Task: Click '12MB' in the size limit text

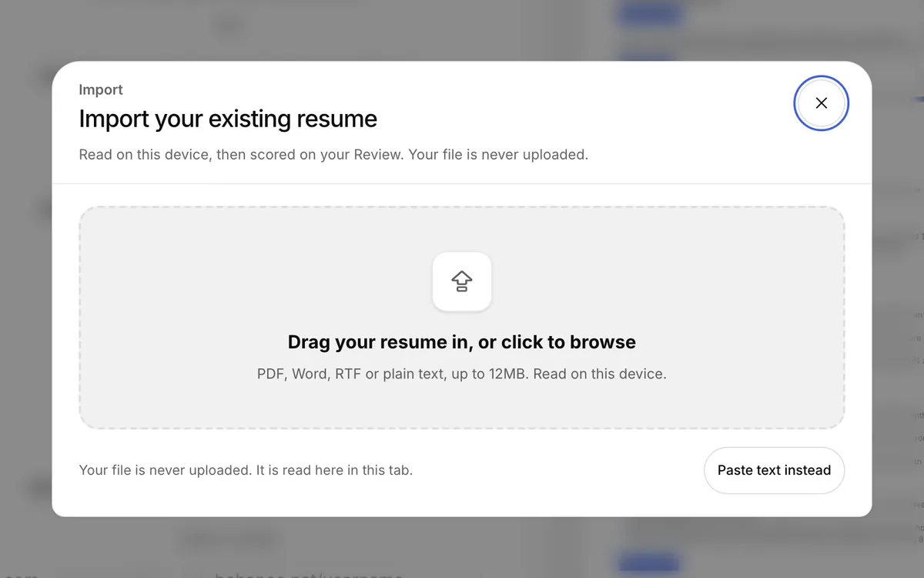Action: pos(508,374)
